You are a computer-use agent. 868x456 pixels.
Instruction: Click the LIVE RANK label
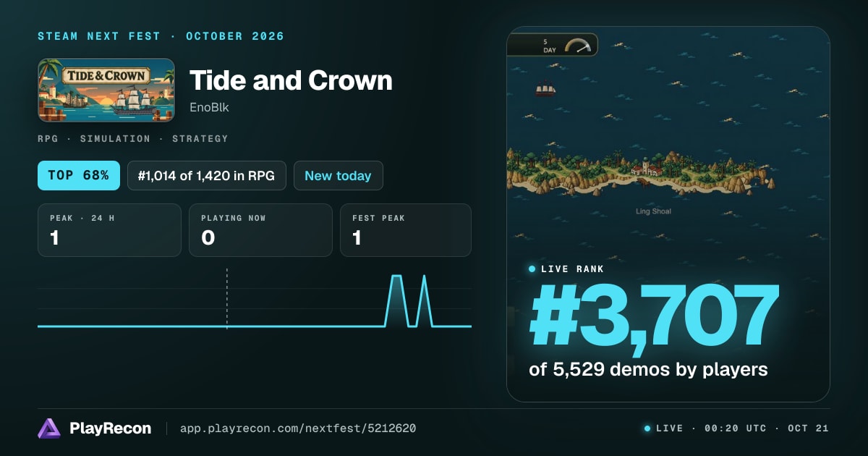(x=572, y=269)
